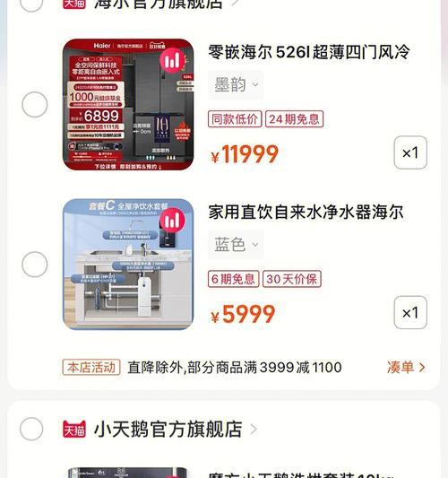Select all items from 海尔官方旗舰店
The width and height of the screenshot is (448, 478).
(31, 4)
